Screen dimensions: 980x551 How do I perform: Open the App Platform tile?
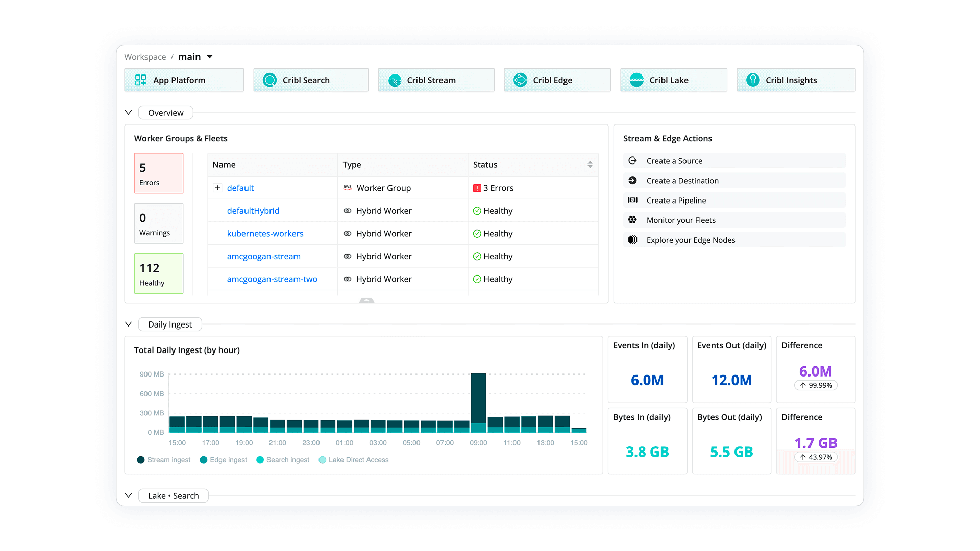point(184,80)
